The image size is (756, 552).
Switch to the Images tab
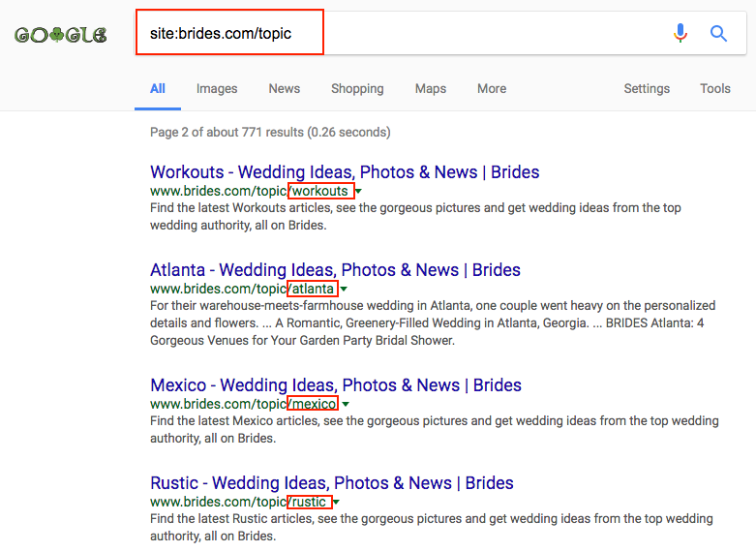(217, 89)
